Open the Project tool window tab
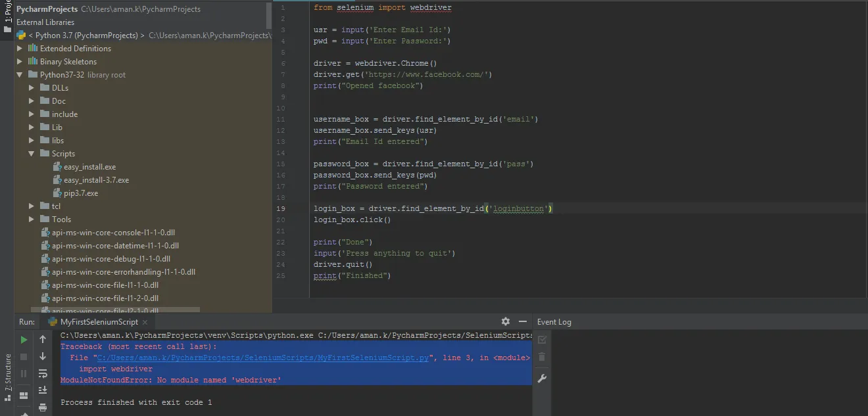The image size is (868, 416). coord(8,16)
